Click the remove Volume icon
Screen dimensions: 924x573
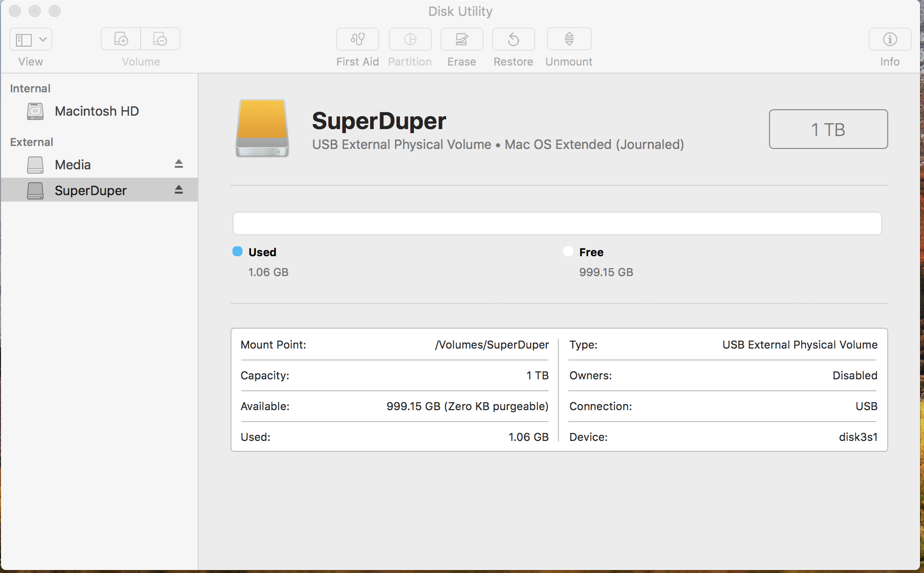(x=160, y=39)
